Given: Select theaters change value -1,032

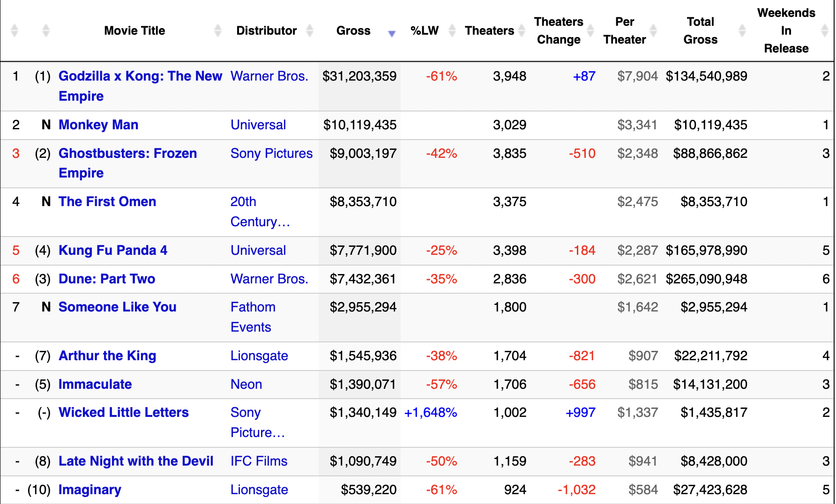Looking at the screenshot, I should 576,489.
